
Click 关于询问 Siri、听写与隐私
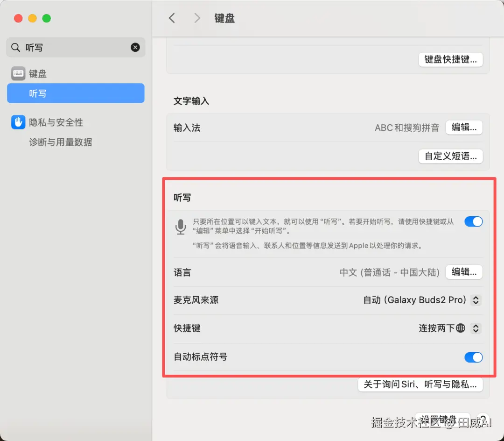[x=420, y=384]
